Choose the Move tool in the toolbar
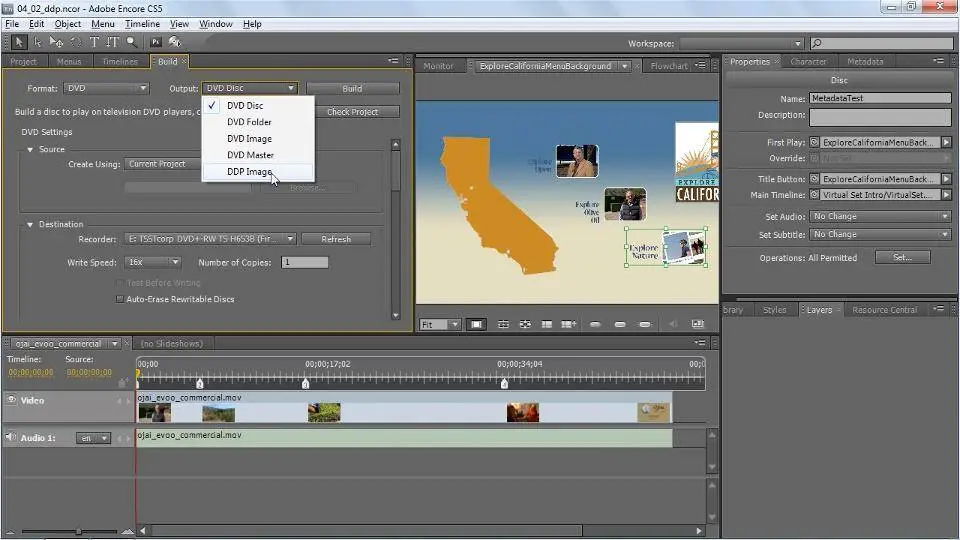The width and height of the screenshot is (960, 540). 56,42
